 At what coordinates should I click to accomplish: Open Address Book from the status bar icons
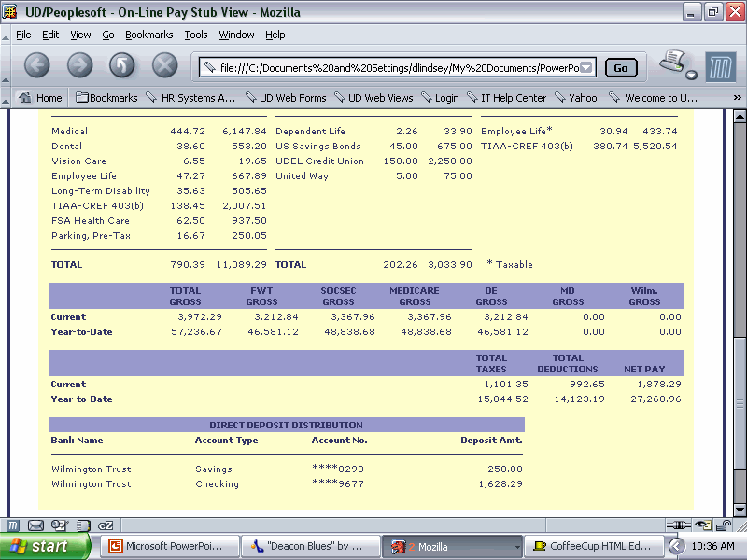coord(83,525)
